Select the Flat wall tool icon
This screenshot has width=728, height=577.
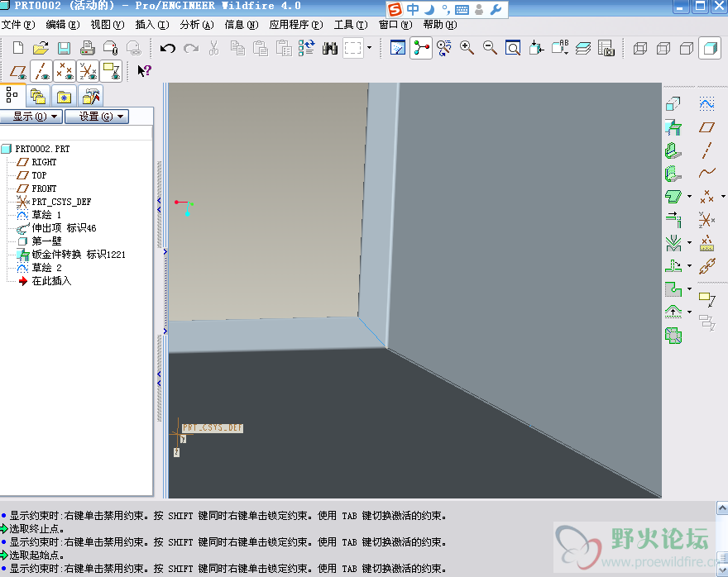tap(673, 150)
